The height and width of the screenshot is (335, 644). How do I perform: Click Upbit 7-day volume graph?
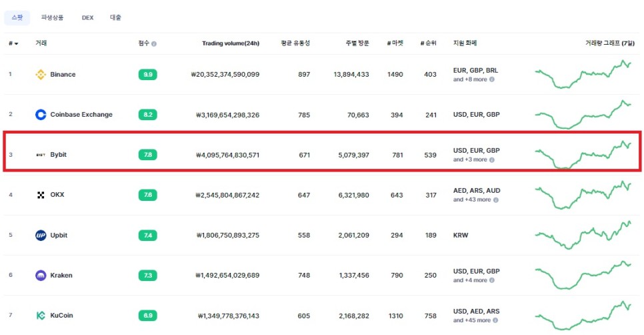coord(583,235)
